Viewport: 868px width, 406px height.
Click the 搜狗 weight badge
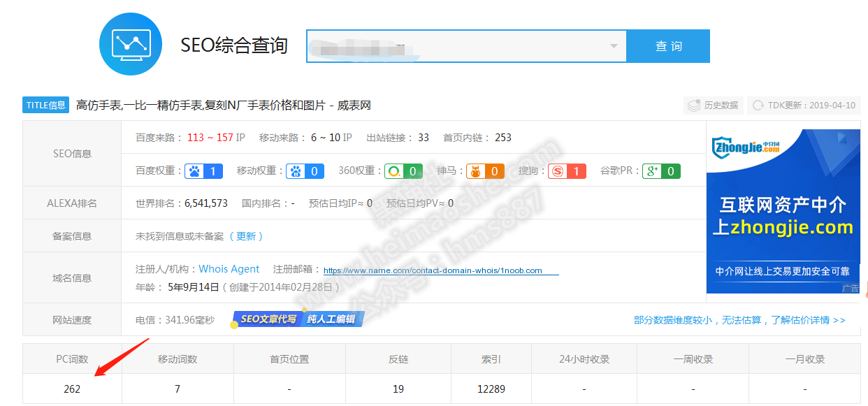click(567, 171)
